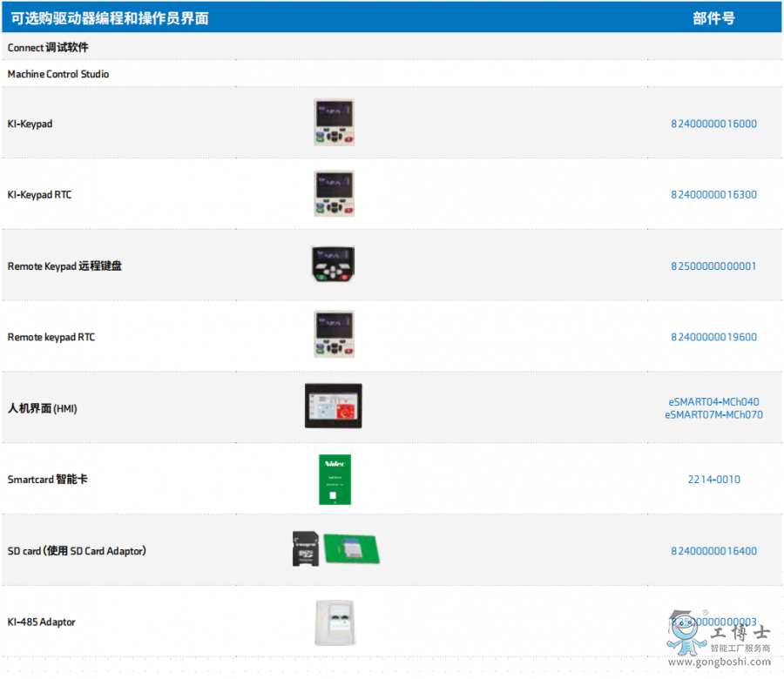Open Smartcard part number 2214-0010
Screen dimensions: 784x679
coord(713,480)
